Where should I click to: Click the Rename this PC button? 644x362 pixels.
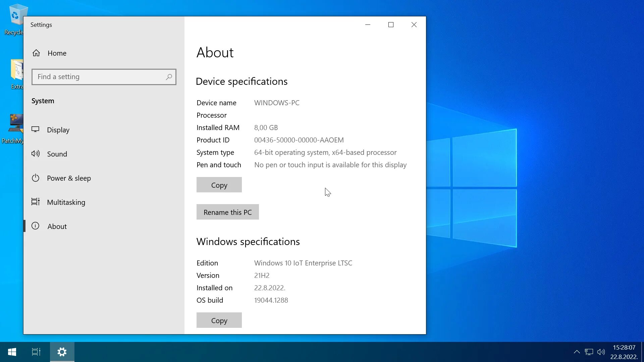[227, 212]
